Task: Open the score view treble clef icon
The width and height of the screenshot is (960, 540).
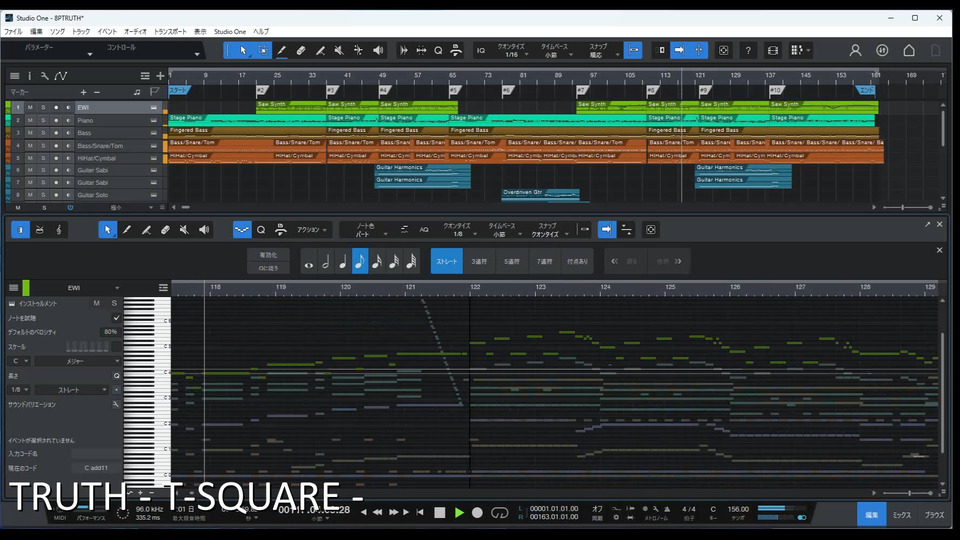Action: point(59,230)
